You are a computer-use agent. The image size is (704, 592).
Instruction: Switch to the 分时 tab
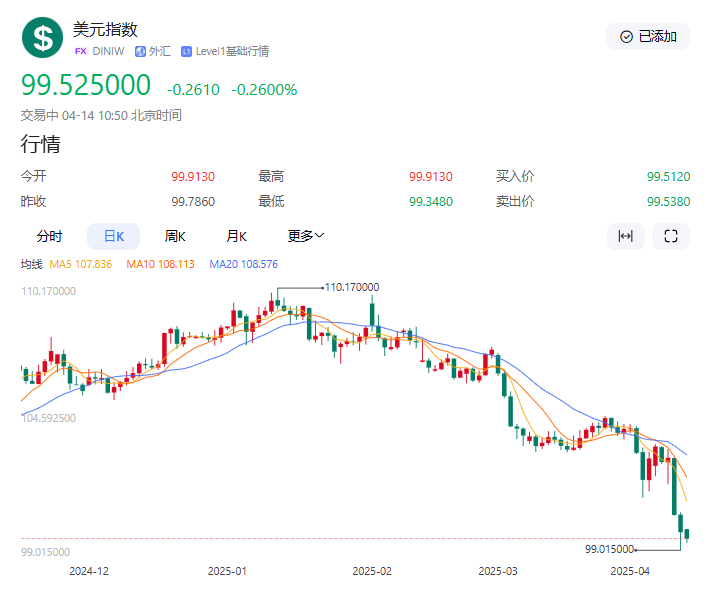[50, 236]
